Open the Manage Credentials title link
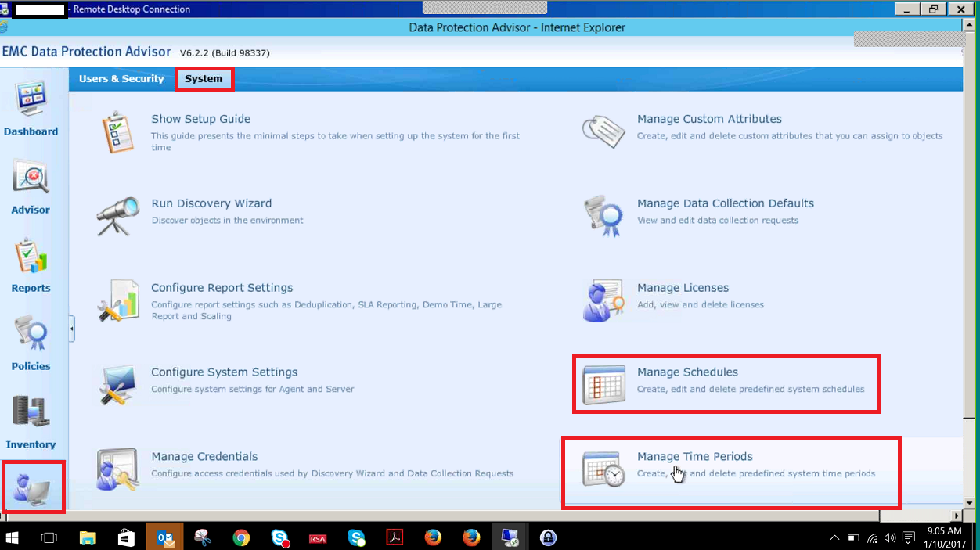Image resolution: width=980 pixels, height=550 pixels. coord(204,457)
